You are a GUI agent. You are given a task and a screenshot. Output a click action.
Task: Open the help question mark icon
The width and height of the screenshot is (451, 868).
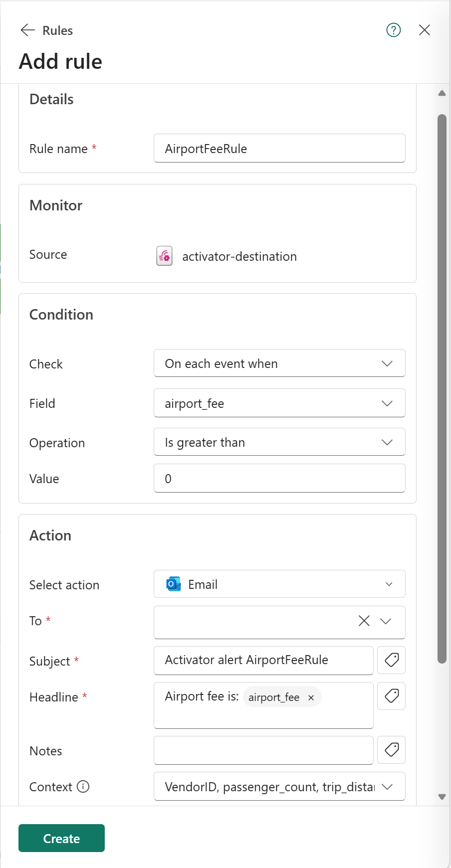point(394,30)
